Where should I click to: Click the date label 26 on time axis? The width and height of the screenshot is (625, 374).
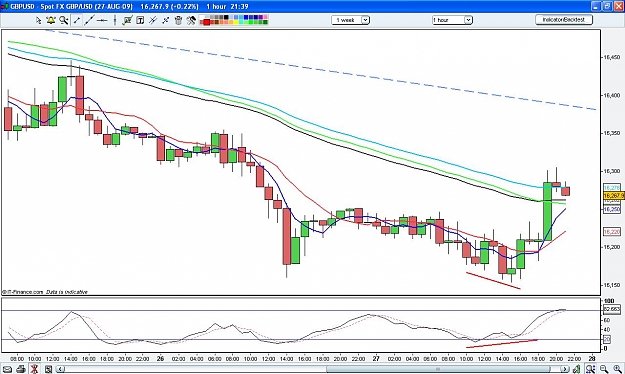pyautogui.click(x=160, y=358)
